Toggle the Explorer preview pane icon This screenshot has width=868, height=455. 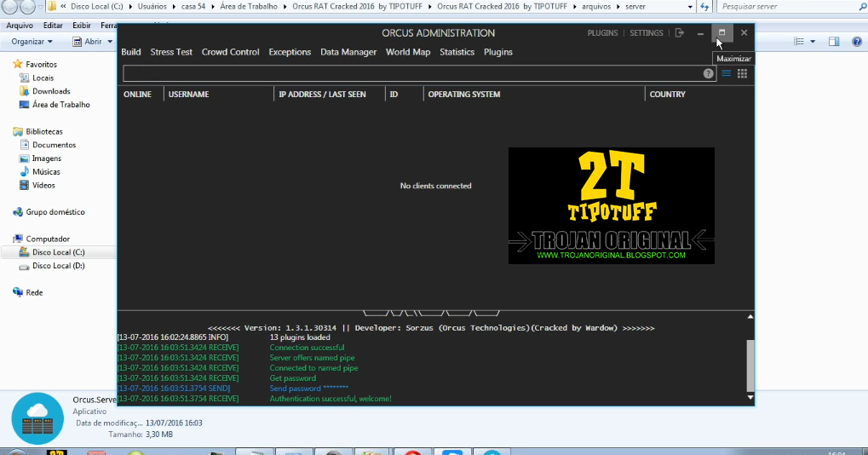pos(834,42)
